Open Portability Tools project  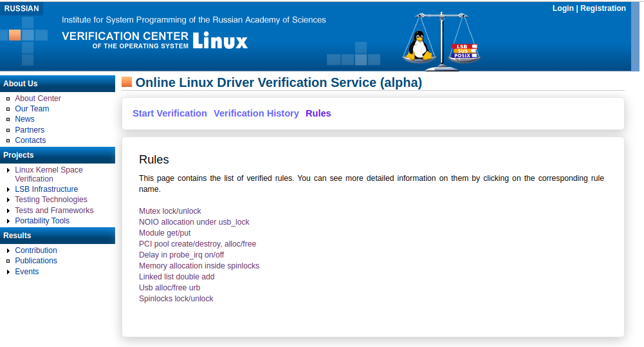42,221
